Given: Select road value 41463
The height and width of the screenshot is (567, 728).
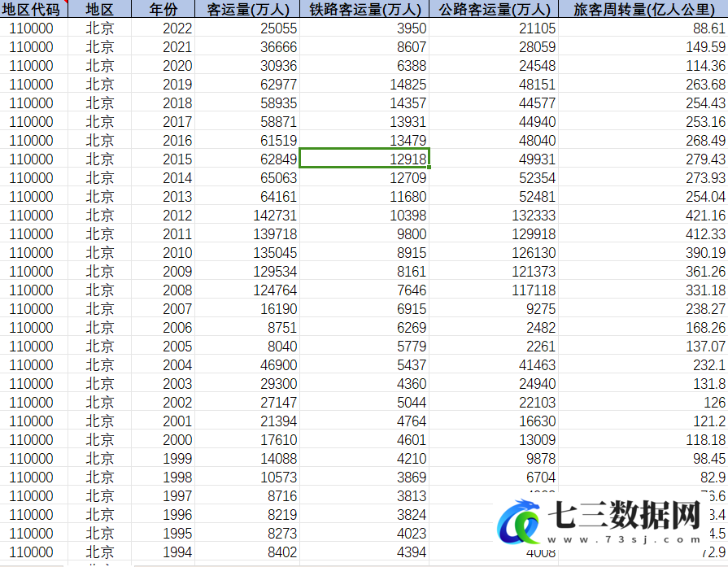Looking at the screenshot, I should tap(494, 364).
